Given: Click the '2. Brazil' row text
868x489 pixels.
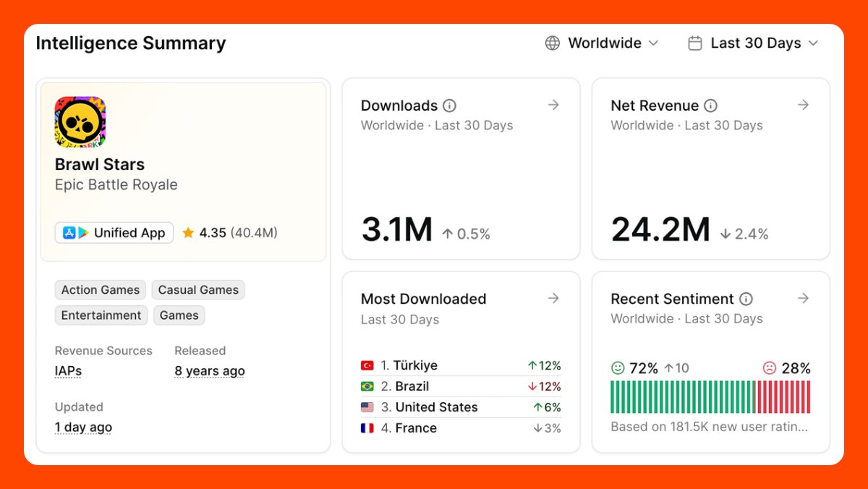Looking at the screenshot, I should coord(405,386).
